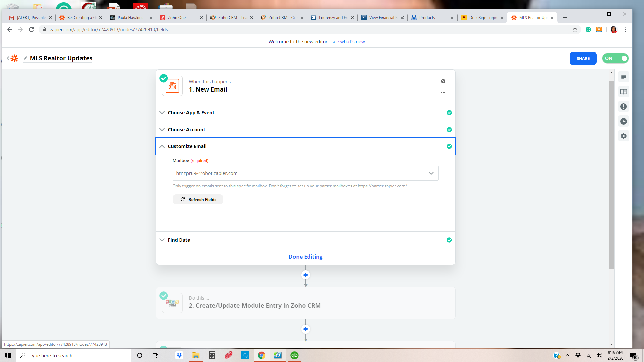Image resolution: width=644 pixels, height=362 pixels.
Task: Add a step after New Email with the plus
Action: tap(306, 275)
